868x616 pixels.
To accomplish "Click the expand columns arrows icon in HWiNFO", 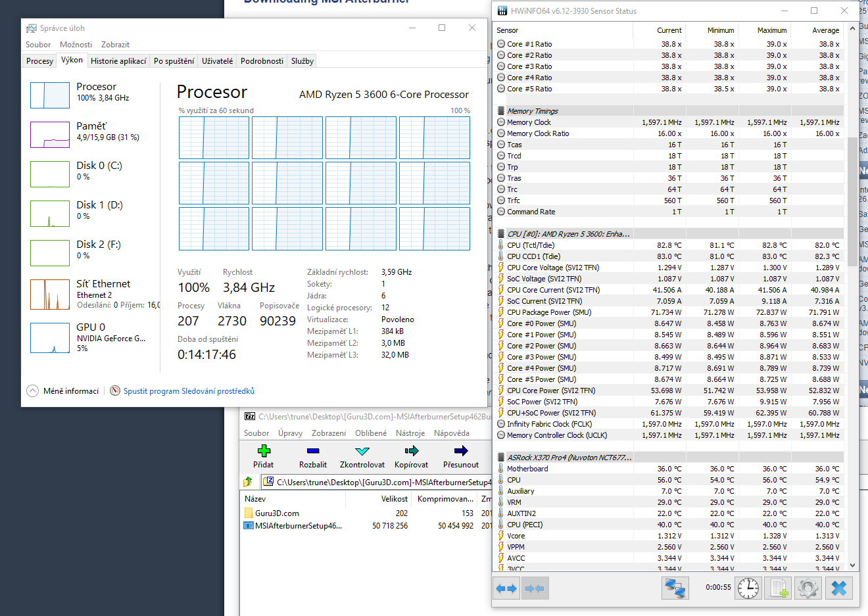I will (506, 588).
